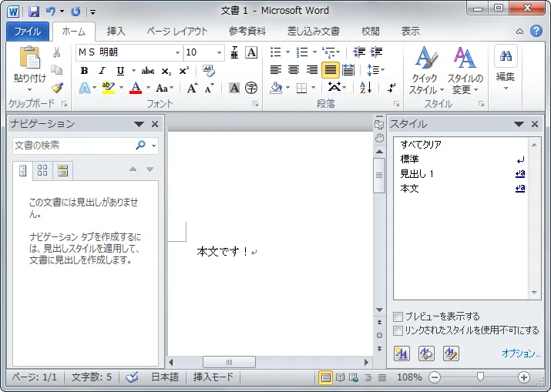This screenshot has height=392, width=551.
Task: Toggle print layout view in status bar
Action: point(326,377)
